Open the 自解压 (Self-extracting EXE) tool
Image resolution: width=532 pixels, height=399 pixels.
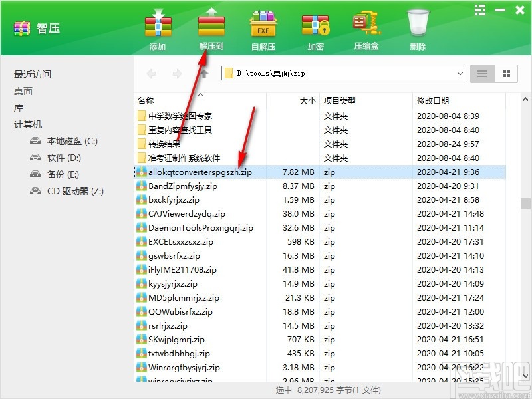(263, 27)
